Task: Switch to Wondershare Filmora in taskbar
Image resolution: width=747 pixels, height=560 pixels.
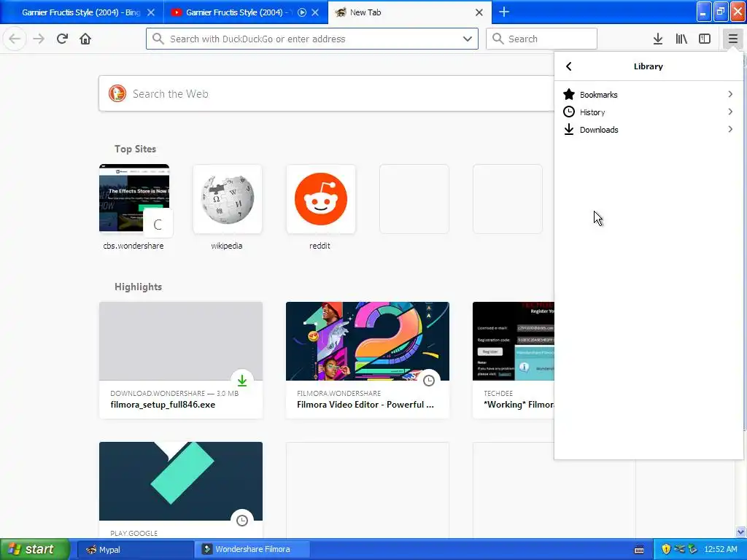Action: point(252,550)
